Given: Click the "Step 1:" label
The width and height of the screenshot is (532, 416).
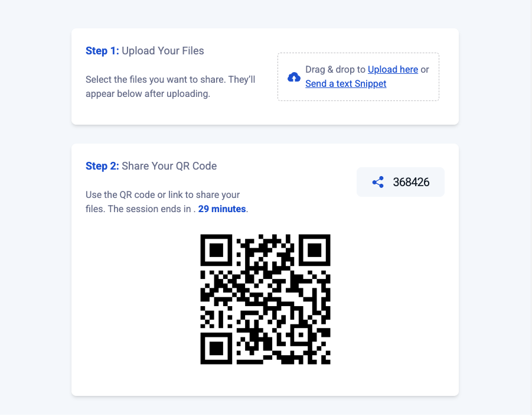Looking at the screenshot, I should point(102,51).
